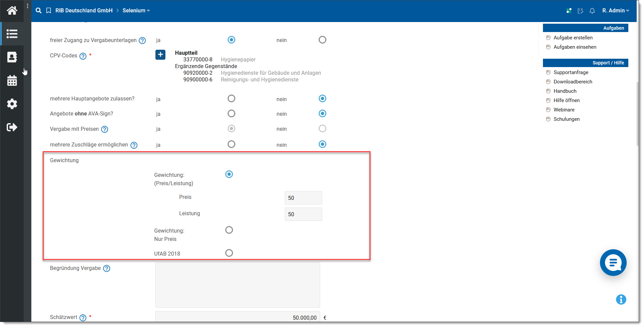This screenshot has height=327, width=644.
Task: Click the Aufgaben panel header
Action: pos(585,28)
